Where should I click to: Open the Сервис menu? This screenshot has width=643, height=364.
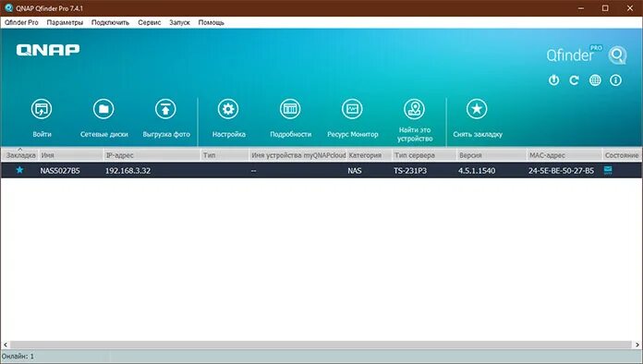150,22
